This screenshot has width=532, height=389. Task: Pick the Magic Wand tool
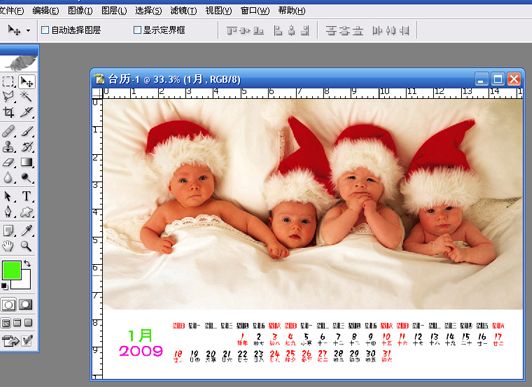tap(26, 97)
